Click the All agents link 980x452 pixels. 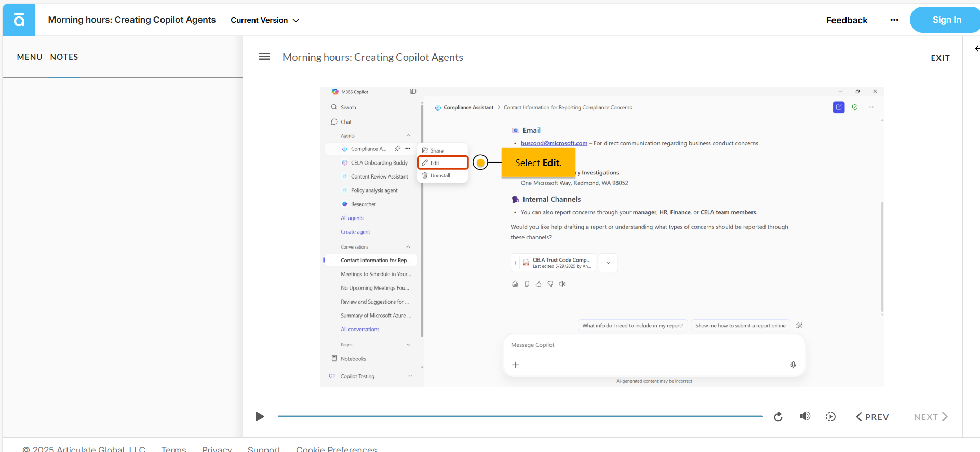pos(352,218)
